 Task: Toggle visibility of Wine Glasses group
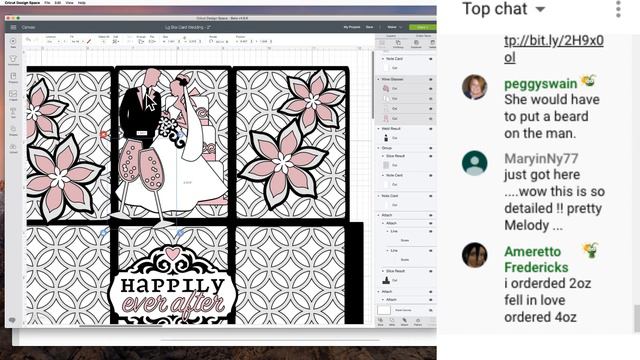(431, 79)
